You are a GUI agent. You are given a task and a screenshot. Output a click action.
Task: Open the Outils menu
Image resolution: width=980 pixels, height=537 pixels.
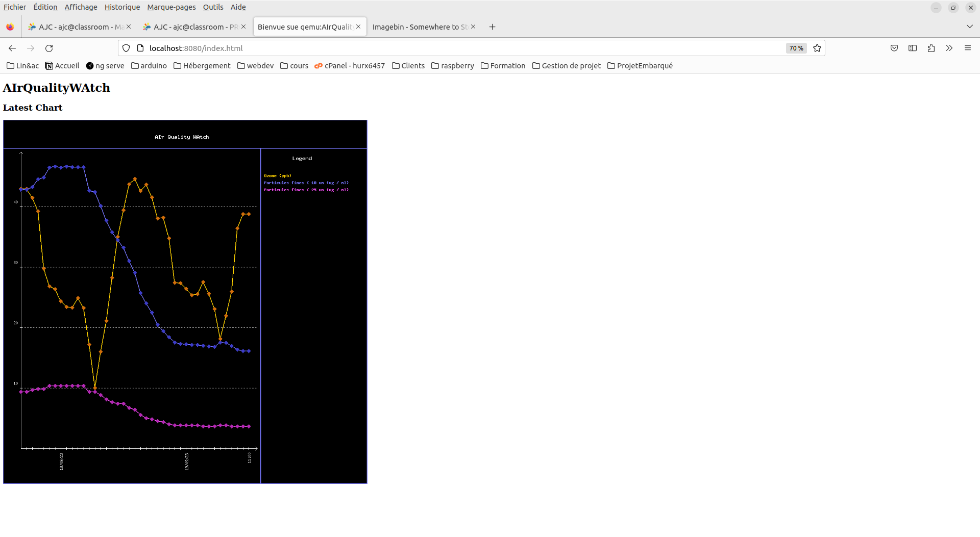click(x=213, y=7)
